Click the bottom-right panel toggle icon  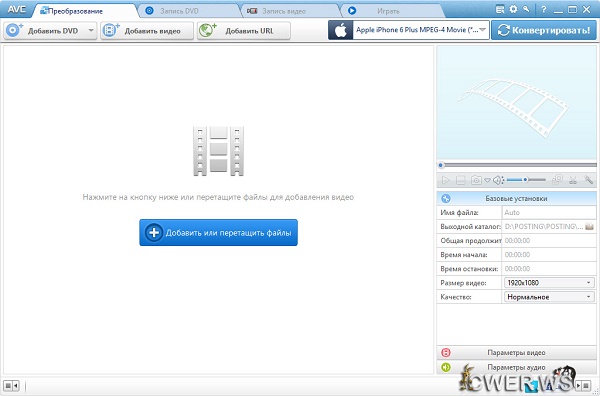coord(584,385)
